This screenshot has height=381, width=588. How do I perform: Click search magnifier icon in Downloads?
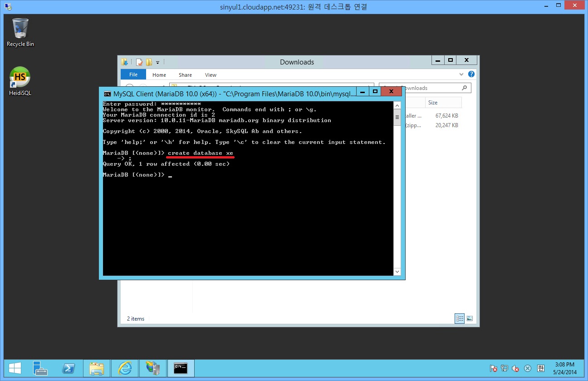click(x=464, y=88)
